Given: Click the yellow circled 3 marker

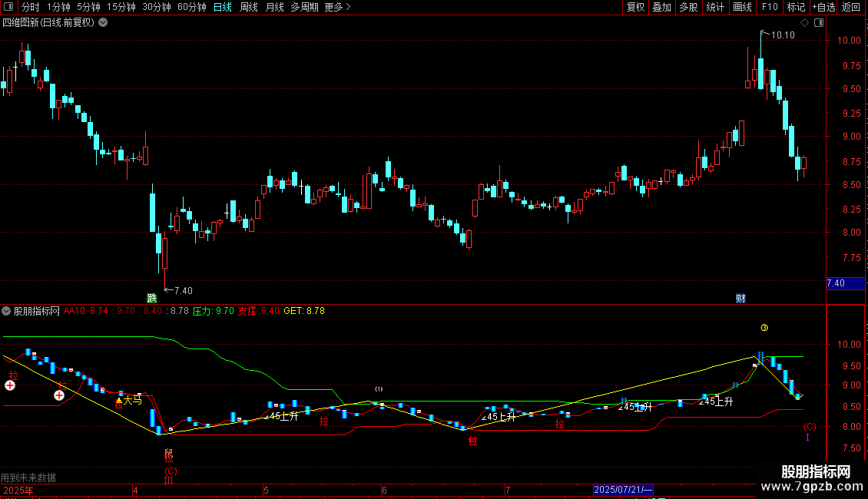Looking at the screenshot, I should click(764, 328).
